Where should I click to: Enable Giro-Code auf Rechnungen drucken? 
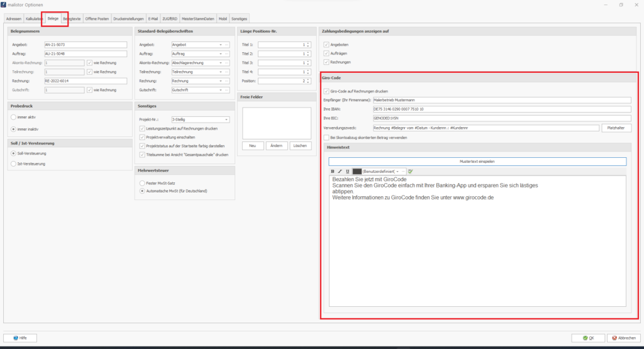tap(326, 91)
